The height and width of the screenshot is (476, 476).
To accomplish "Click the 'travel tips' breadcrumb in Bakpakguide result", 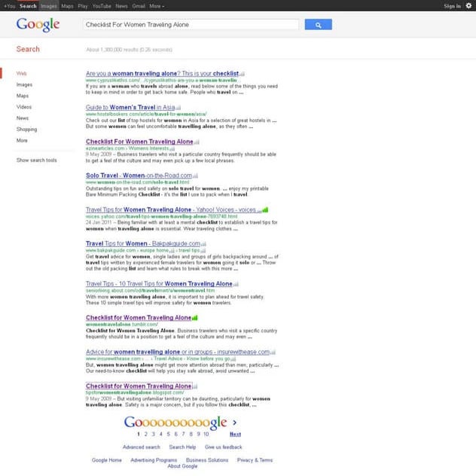I will pos(189,251).
